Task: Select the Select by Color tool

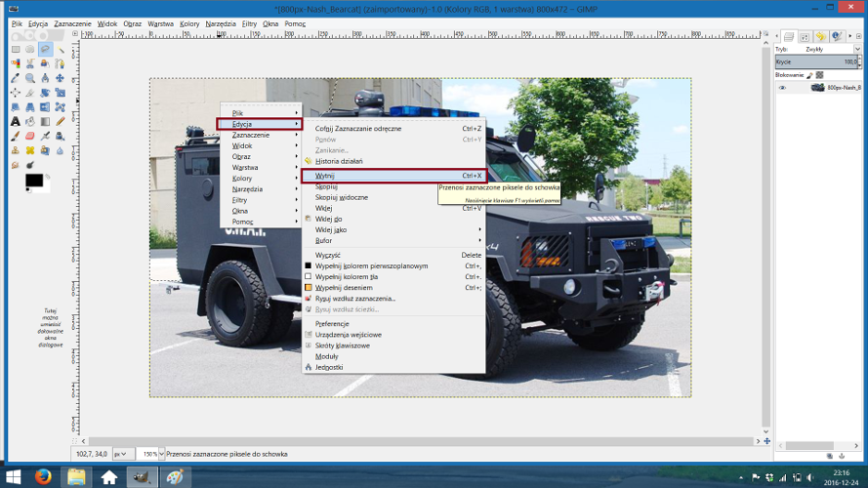Action: [16, 63]
